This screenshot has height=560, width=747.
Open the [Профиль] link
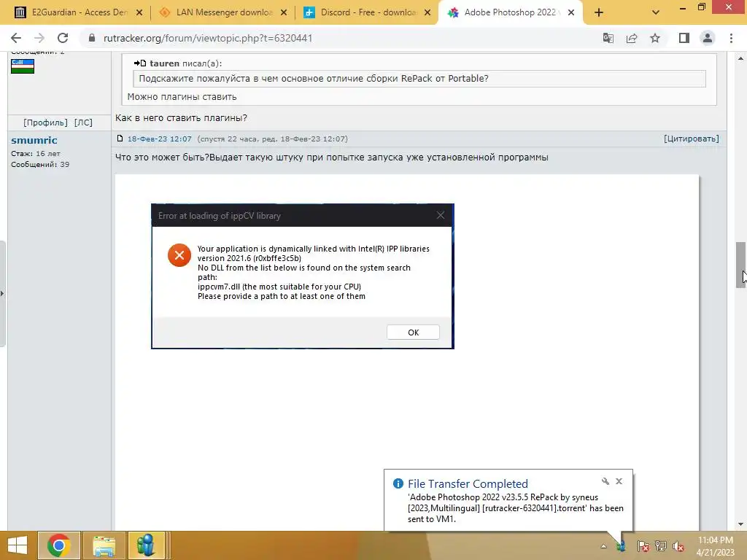pos(45,122)
